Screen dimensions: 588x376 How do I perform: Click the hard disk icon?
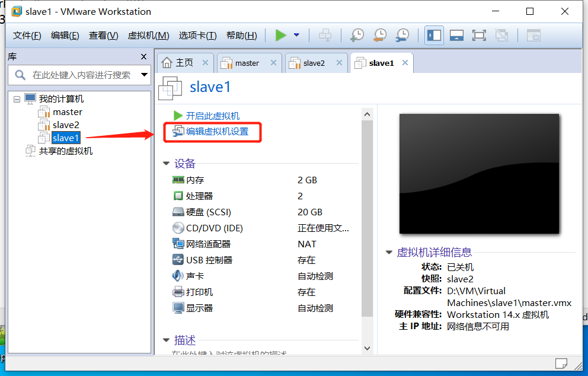(x=178, y=212)
